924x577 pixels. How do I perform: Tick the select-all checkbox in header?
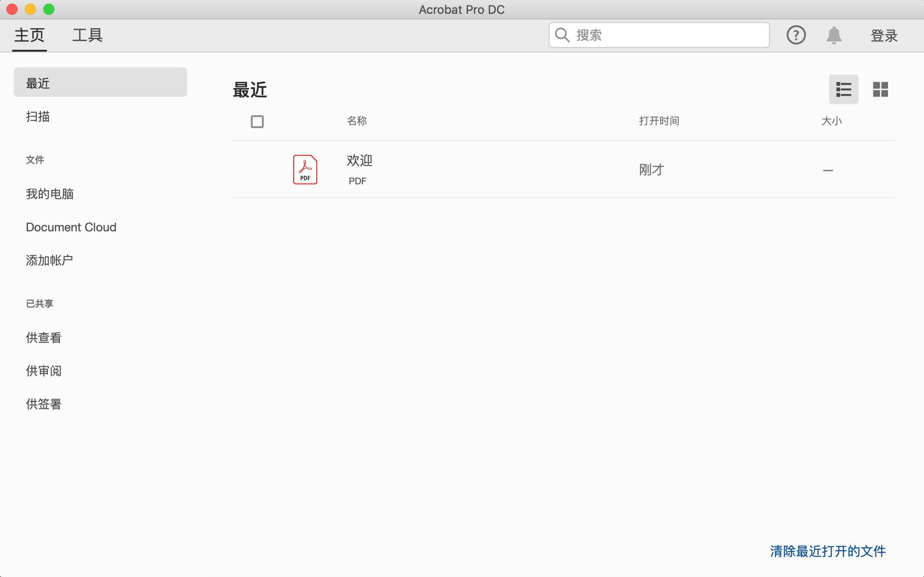[x=257, y=122]
